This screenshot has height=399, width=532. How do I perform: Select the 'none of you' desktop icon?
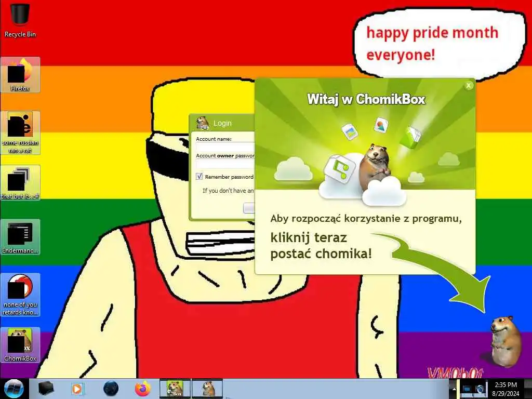[20, 295]
